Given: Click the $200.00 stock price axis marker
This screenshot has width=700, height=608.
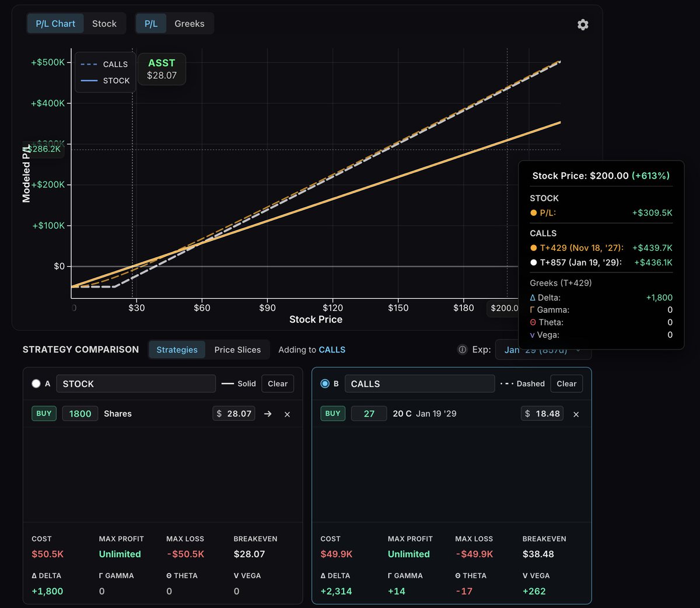Looking at the screenshot, I should tap(504, 308).
